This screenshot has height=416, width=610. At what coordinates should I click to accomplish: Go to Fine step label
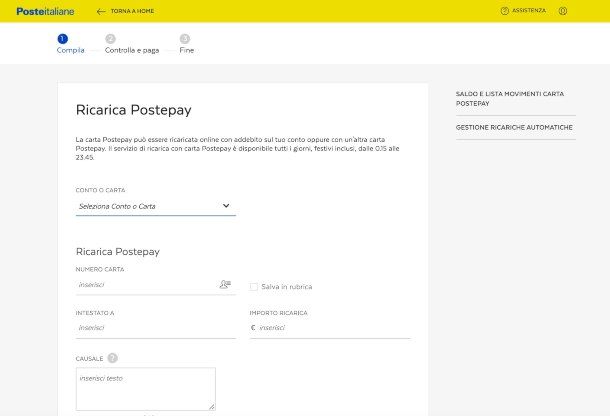(186, 50)
